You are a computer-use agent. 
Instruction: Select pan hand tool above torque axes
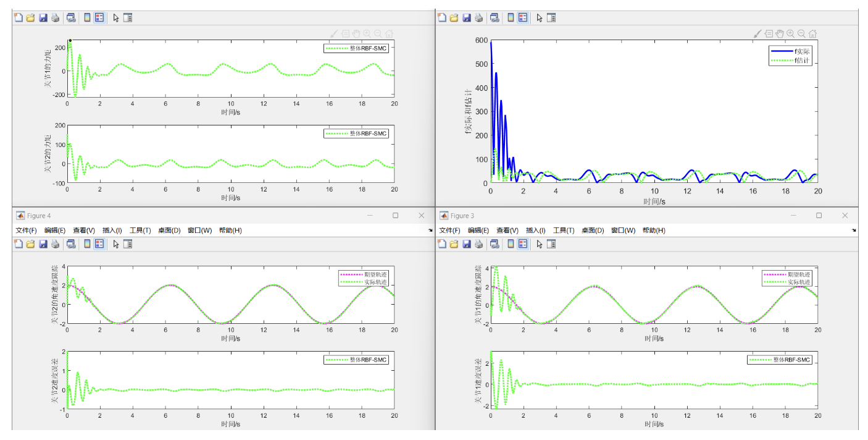pos(356,34)
